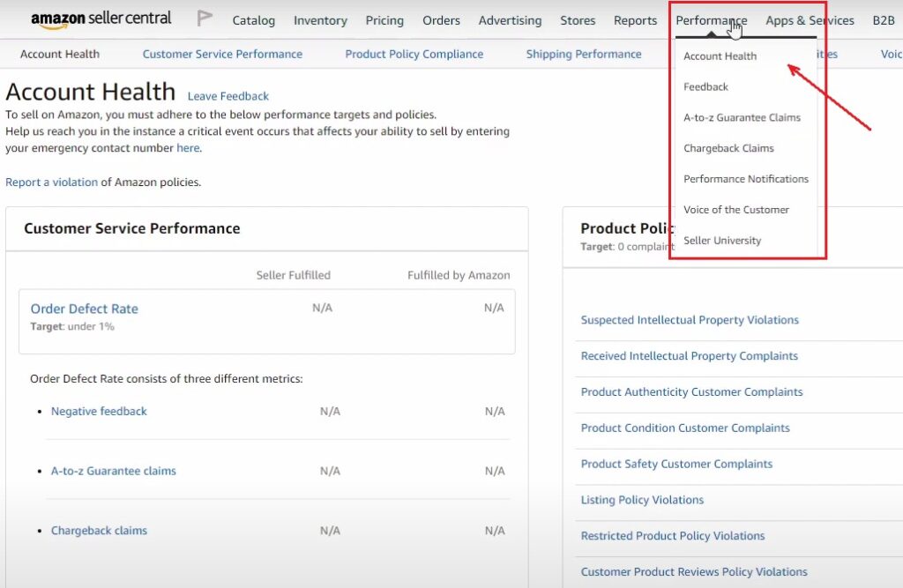Switch to Product Policy Compliance tab
903x588 pixels.
pos(414,54)
